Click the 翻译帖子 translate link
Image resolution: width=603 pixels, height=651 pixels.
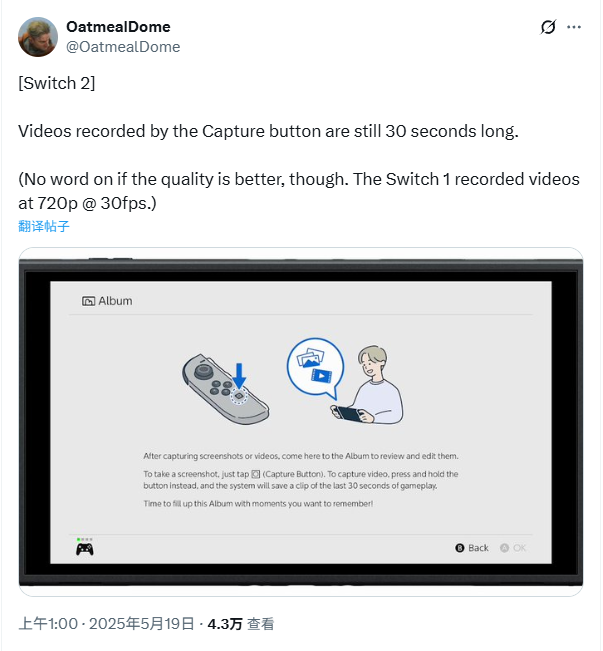(x=44, y=226)
